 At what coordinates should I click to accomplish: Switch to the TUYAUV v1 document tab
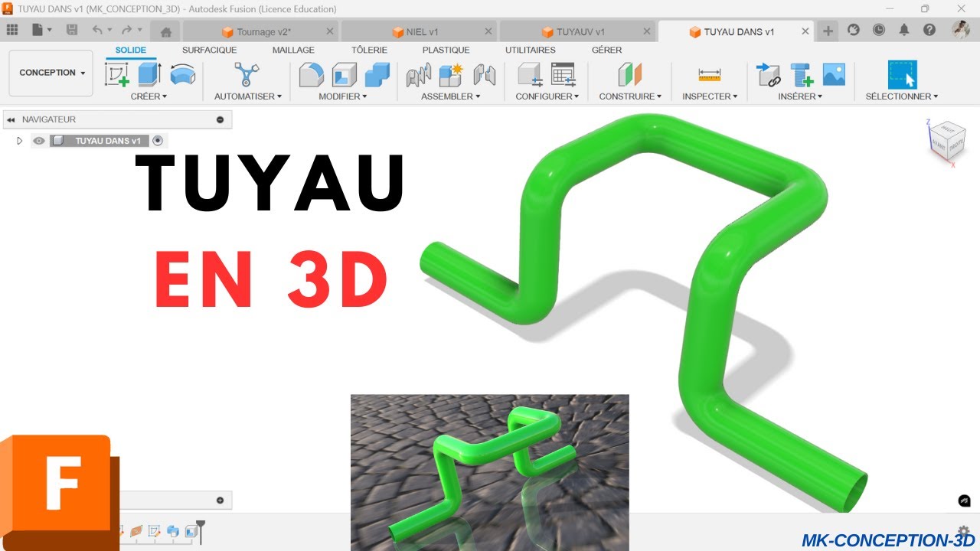click(577, 32)
